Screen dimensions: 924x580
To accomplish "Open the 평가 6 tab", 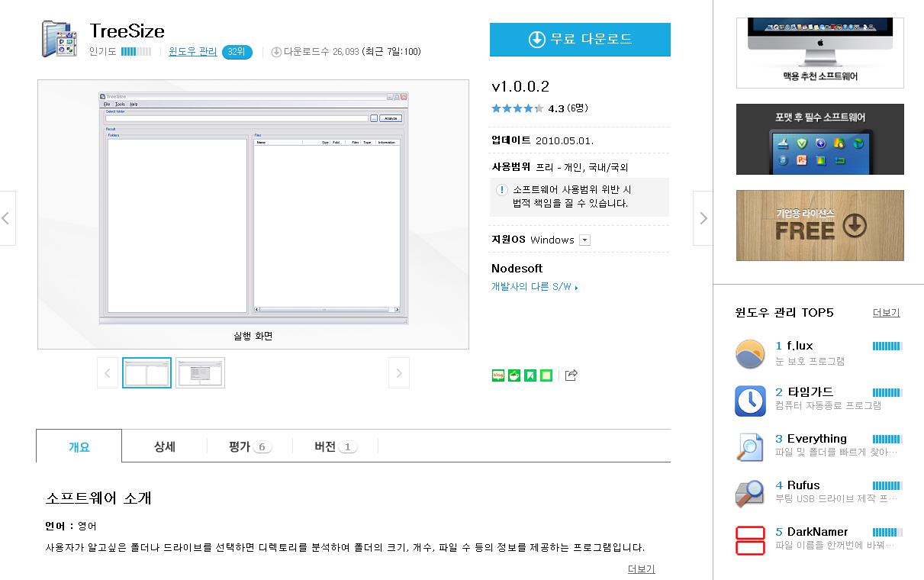I will click(x=250, y=446).
